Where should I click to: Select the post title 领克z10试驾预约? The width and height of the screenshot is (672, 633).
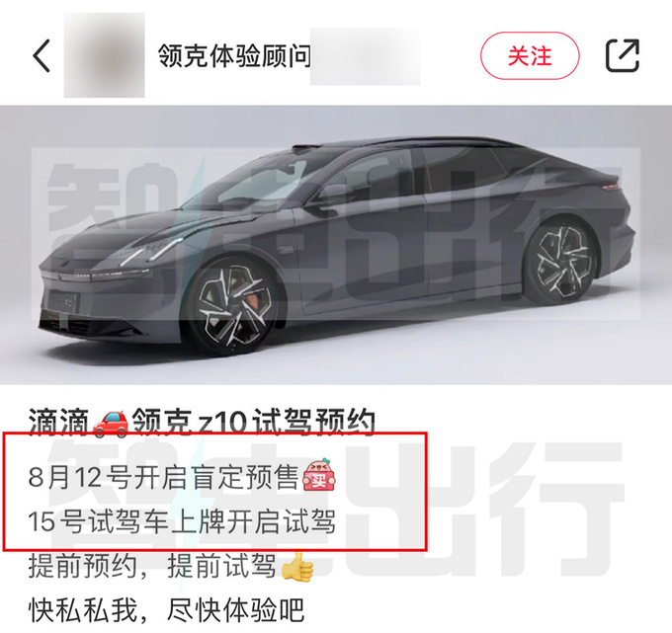[253, 423]
